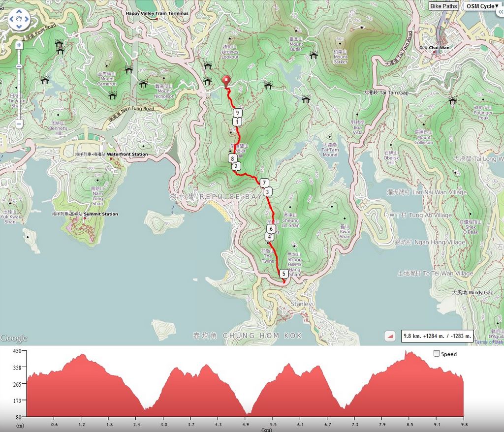Image resolution: width=504 pixels, height=432 pixels.
Task: Collapse the map type panel double arrow
Action: (500, 12)
